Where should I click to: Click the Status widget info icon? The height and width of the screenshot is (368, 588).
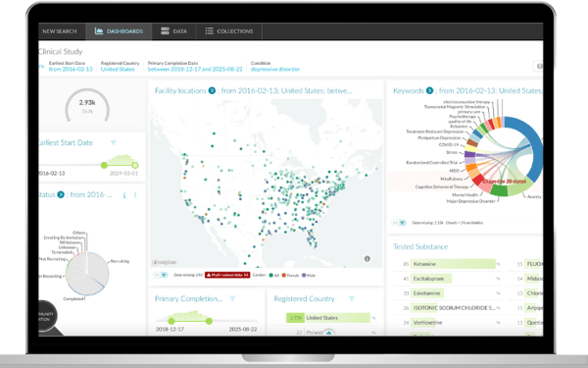click(x=124, y=195)
